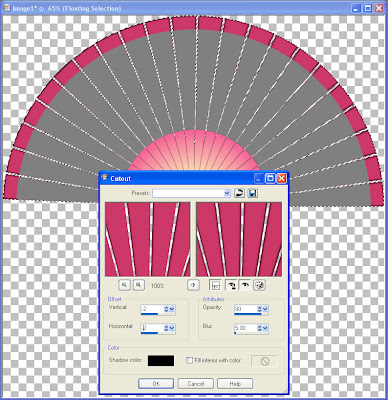The image size is (388, 400).
Task: Expand the Vertical offset slider dropdown
Action: (x=172, y=310)
